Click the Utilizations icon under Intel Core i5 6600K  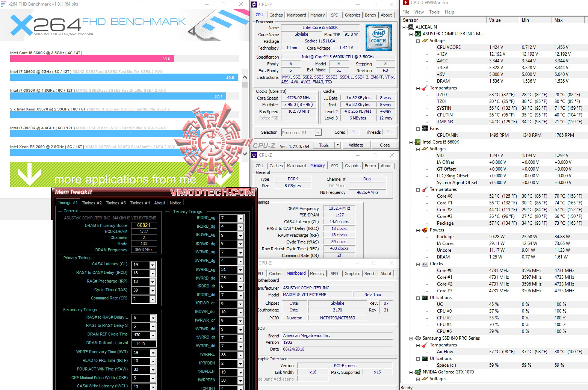point(425,298)
